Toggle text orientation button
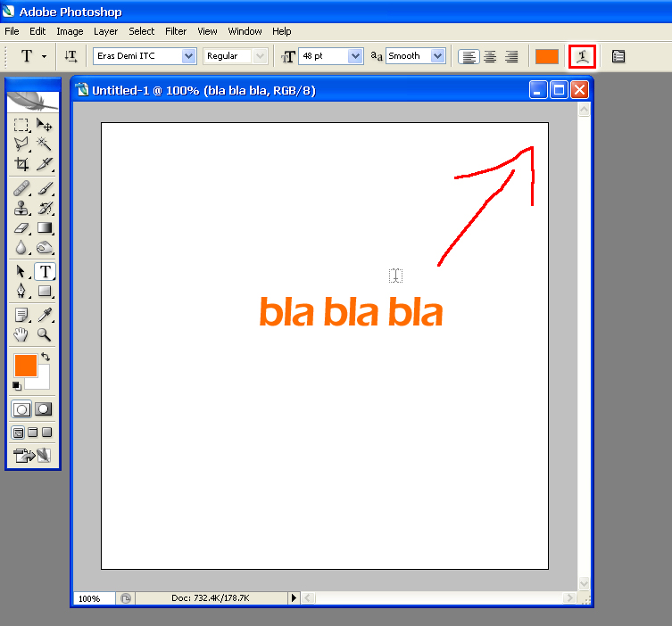The image size is (672, 626). (71, 56)
